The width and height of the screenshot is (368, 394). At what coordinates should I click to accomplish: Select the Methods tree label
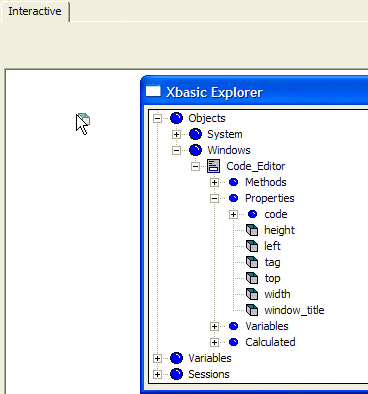266,182
